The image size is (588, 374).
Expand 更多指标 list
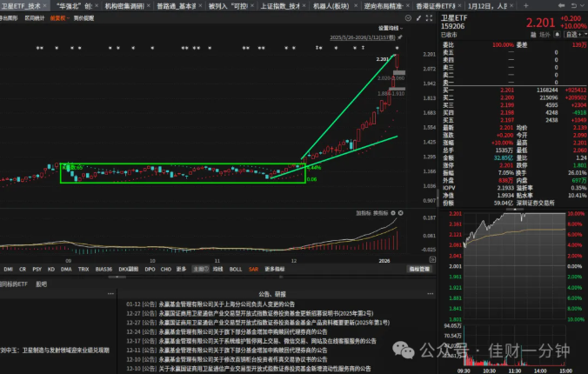[x=275, y=270]
